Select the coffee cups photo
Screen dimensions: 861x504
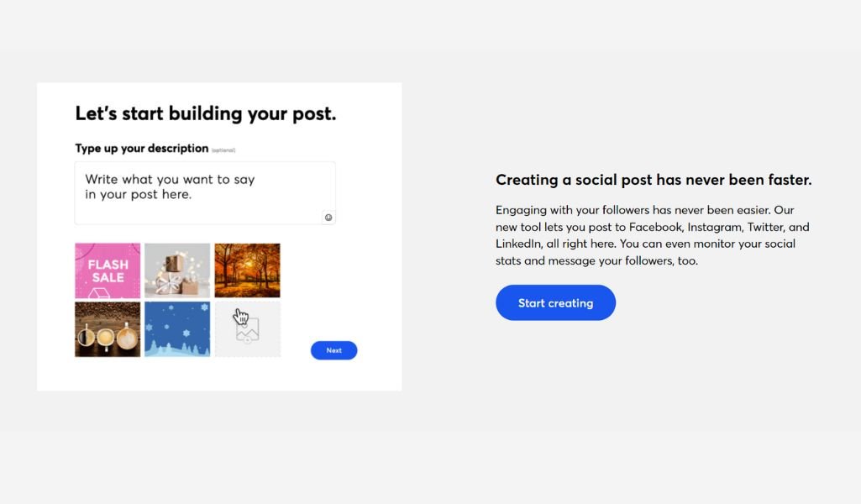108,329
